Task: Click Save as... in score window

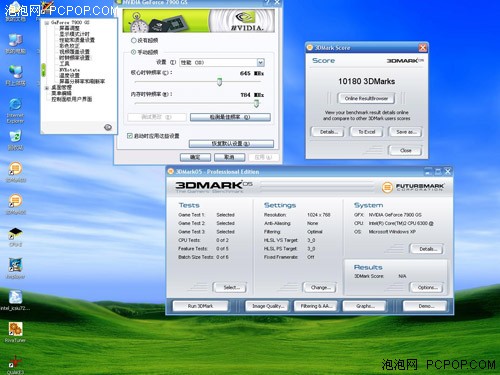Action: point(405,132)
